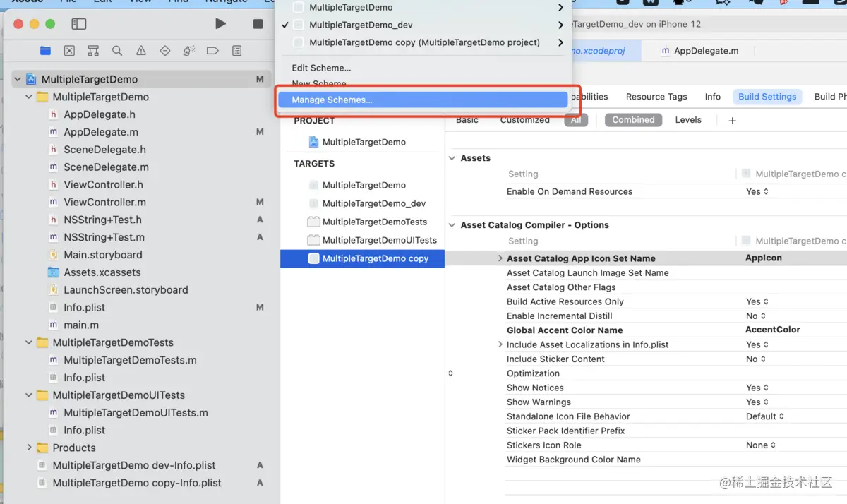This screenshot has height=504, width=847.
Task: Open Stickers Icon Role None popup
Action: (761, 445)
